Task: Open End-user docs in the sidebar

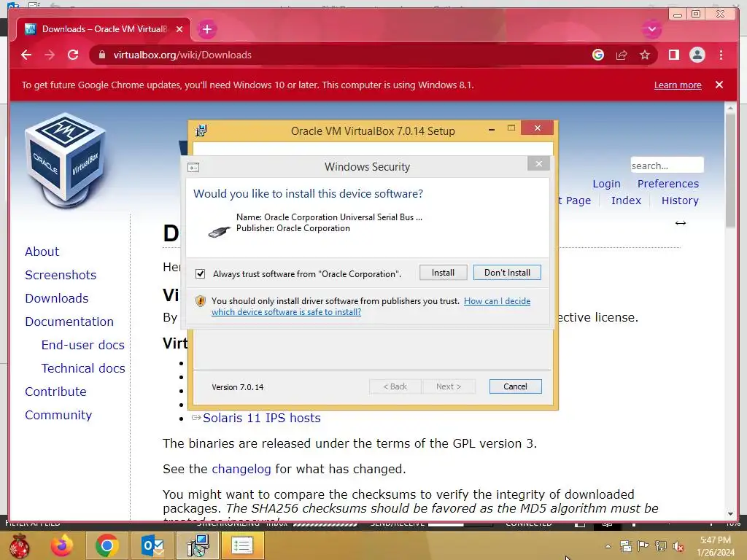Action: tap(83, 345)
